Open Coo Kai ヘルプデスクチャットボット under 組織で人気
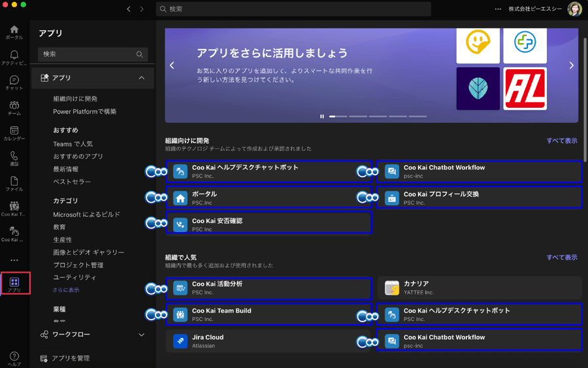Viewport: 588px width, 368px height. pos(479,314)
